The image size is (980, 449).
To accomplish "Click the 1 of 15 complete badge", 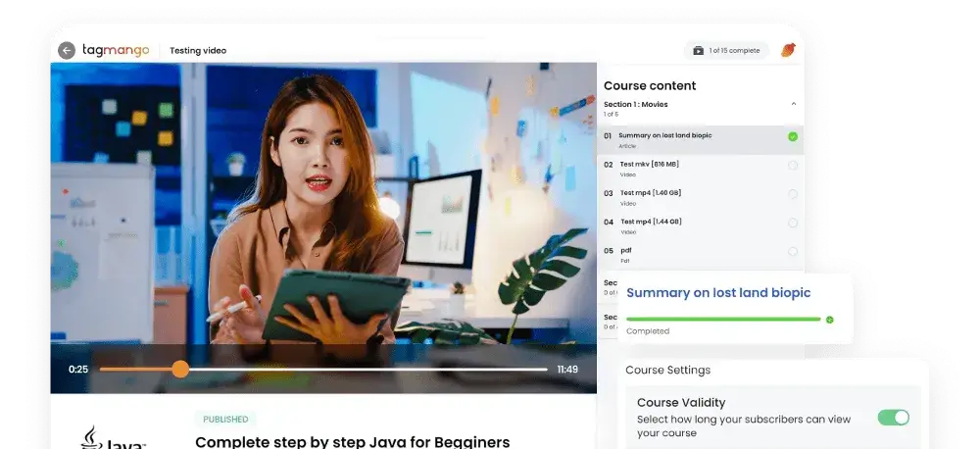I will point(726,51).
